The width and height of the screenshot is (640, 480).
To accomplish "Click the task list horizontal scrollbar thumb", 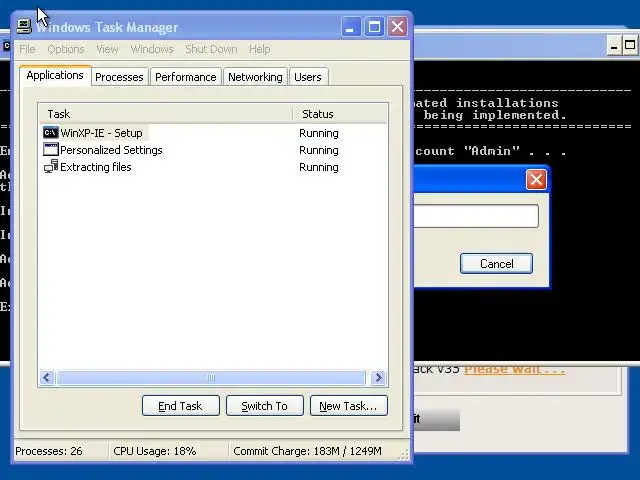I will coord(211,378).
